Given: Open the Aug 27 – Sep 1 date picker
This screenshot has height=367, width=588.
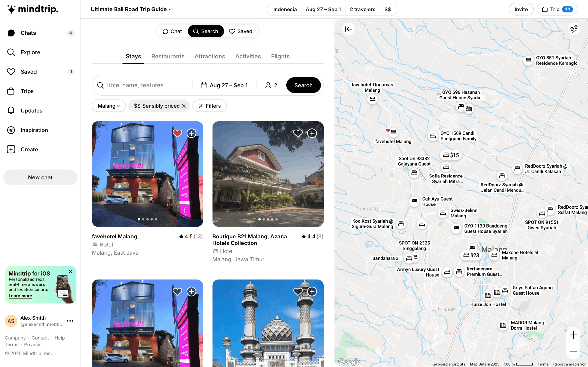Looking at the screenshot, I should tap(224, 85).
